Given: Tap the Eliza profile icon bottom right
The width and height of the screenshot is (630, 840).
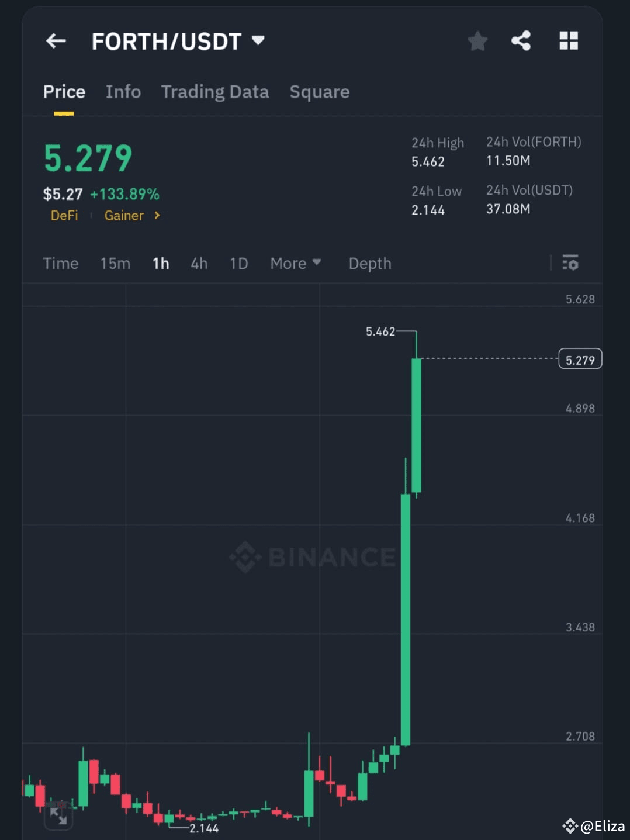Looking at the screenshot, I should (571, 826).
